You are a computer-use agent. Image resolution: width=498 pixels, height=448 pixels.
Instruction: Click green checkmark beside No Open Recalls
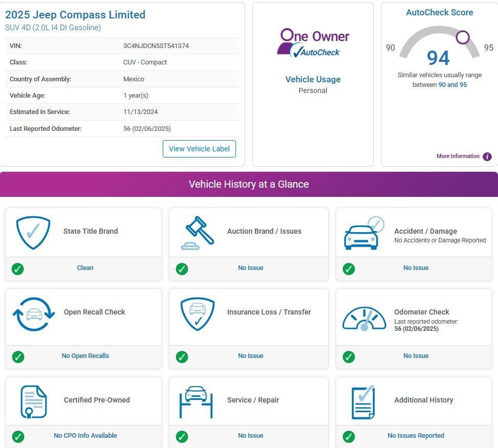[18, 357]
